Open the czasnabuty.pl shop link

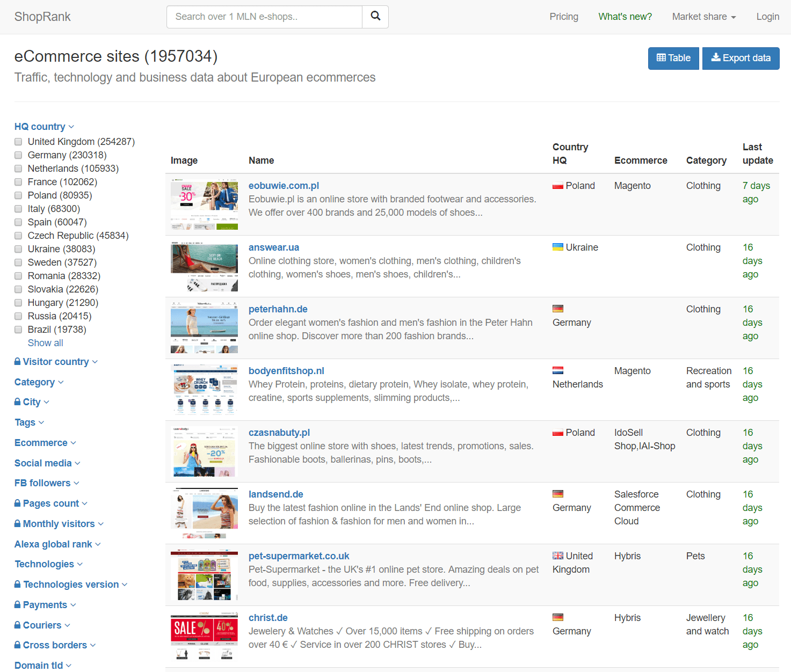[279, 433]
